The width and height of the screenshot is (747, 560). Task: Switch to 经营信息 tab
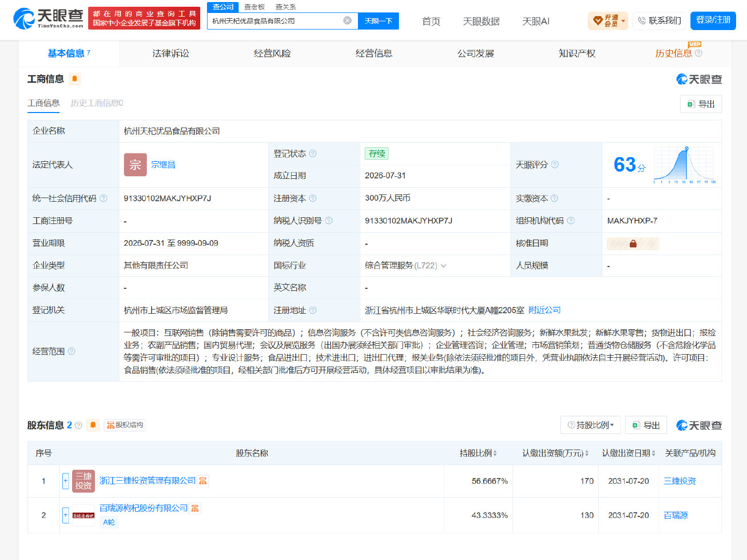tap(374, 53)
